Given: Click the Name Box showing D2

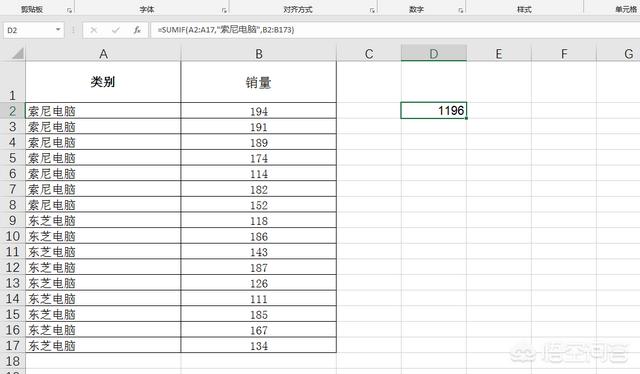Looking at the screenshot, I should 34,30.
